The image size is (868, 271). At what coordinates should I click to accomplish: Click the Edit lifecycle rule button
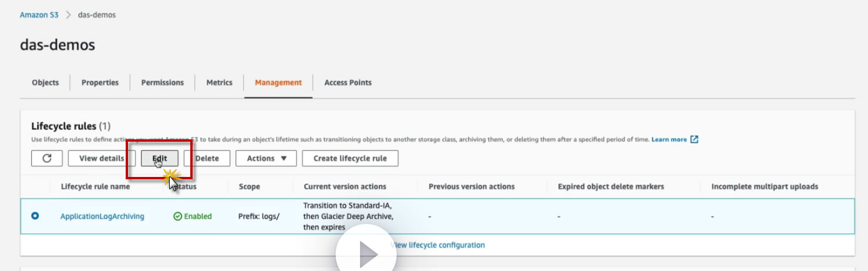160,158
